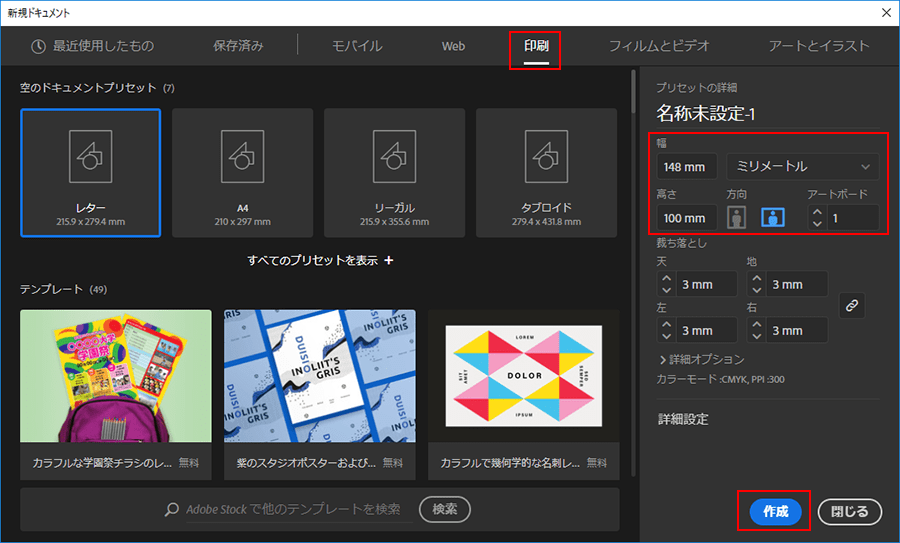The width and height of the screenshot is (900, 543).
Task: Switch to the アートとイラスト tab
Action: 819,46
